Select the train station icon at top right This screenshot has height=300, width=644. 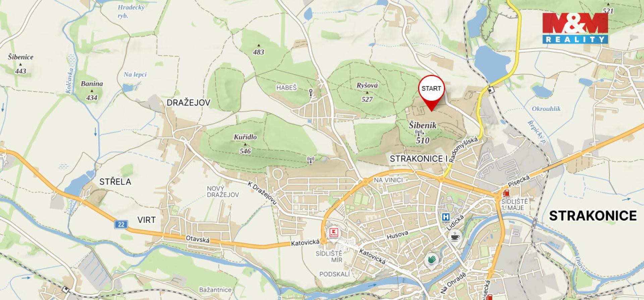pyautogui.click(x=491, y=90)
